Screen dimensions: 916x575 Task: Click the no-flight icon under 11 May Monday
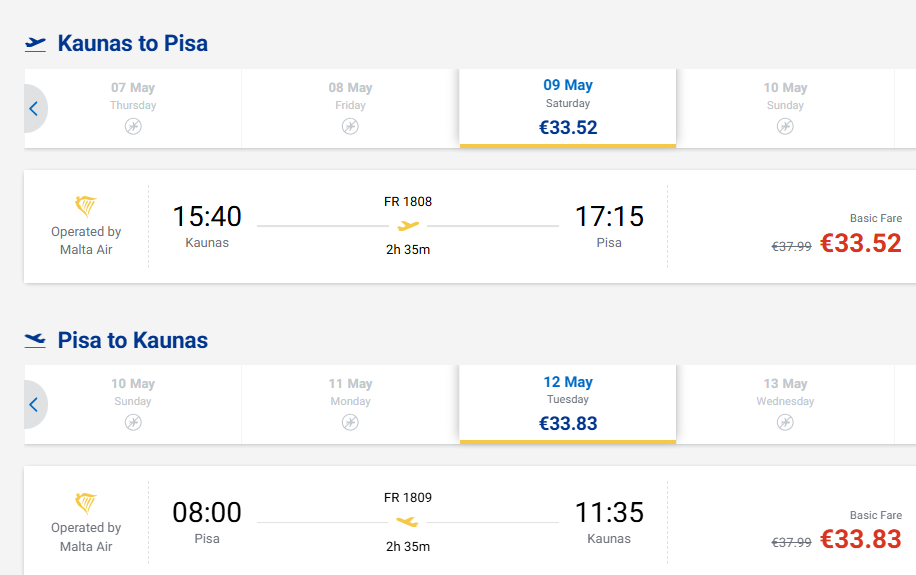point(350,422)
